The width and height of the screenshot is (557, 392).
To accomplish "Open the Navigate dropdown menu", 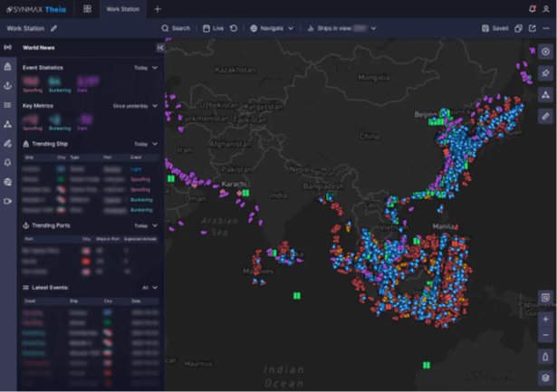I will pyautogui.click(x=272, y=28).
